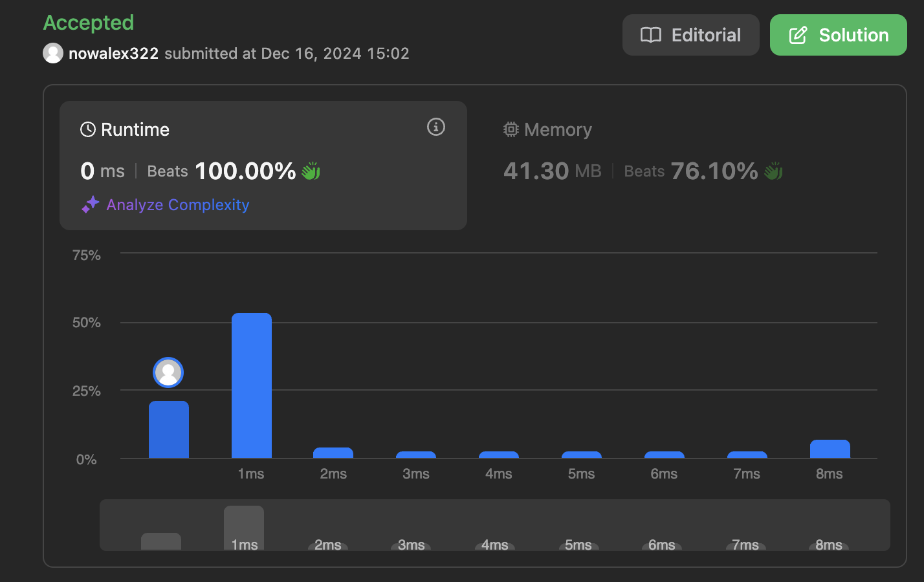Image resolution: width=924 pixels, height=582 pixels.
Task: Click the first gray bar in overview strip
Action: coord(161,541)
